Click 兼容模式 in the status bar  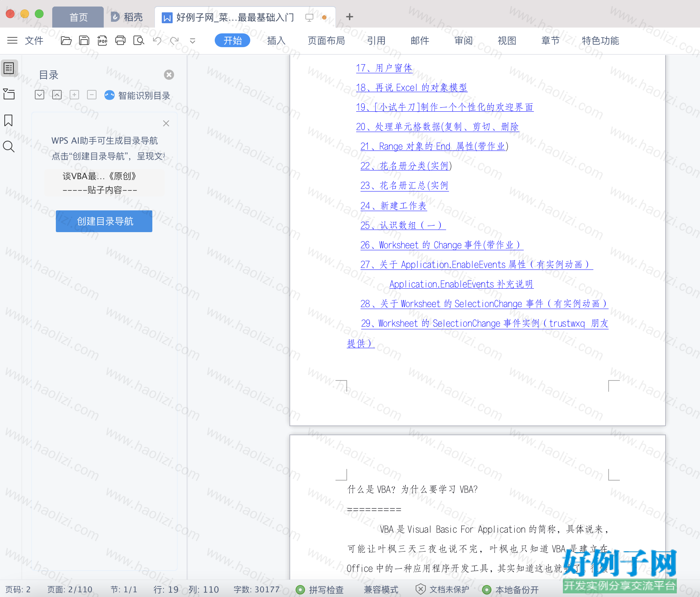(381, 589)
